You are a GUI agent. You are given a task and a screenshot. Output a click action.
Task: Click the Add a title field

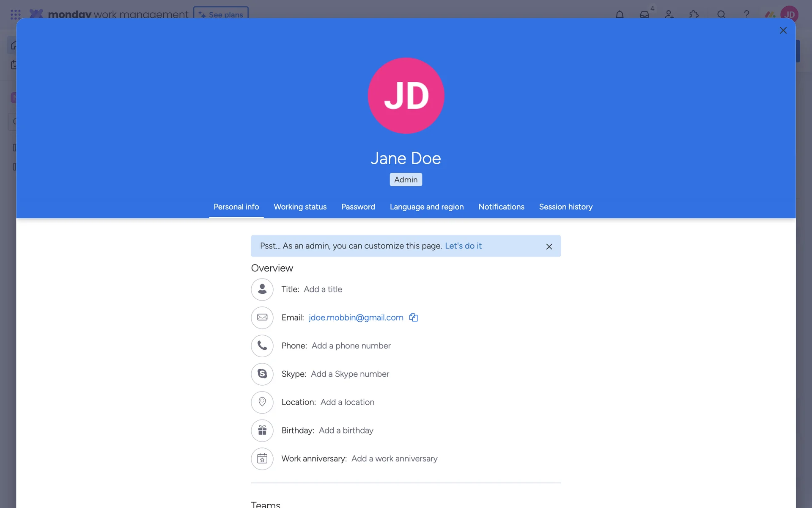pyautogui.click(x=323, y=289)
